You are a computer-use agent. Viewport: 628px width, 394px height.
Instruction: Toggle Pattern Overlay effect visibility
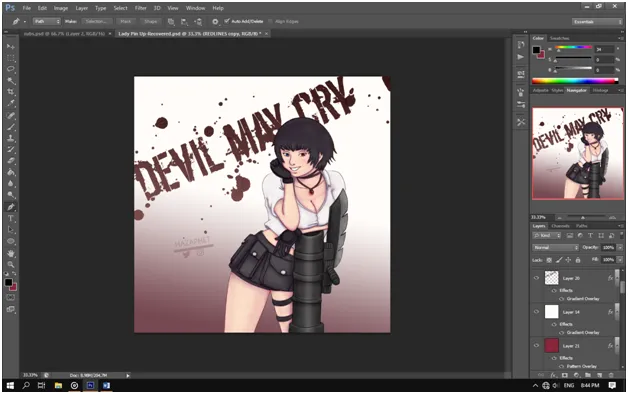[x=562, y=366]
